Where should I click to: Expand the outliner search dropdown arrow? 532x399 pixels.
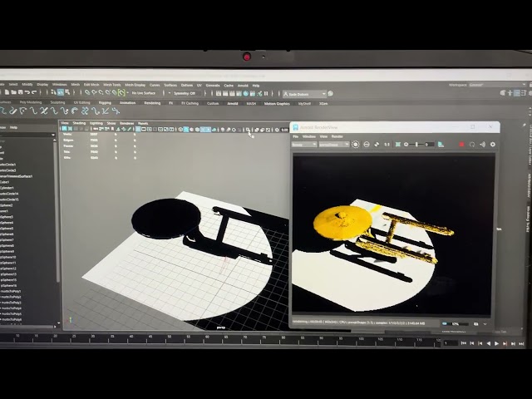(53, 135)
